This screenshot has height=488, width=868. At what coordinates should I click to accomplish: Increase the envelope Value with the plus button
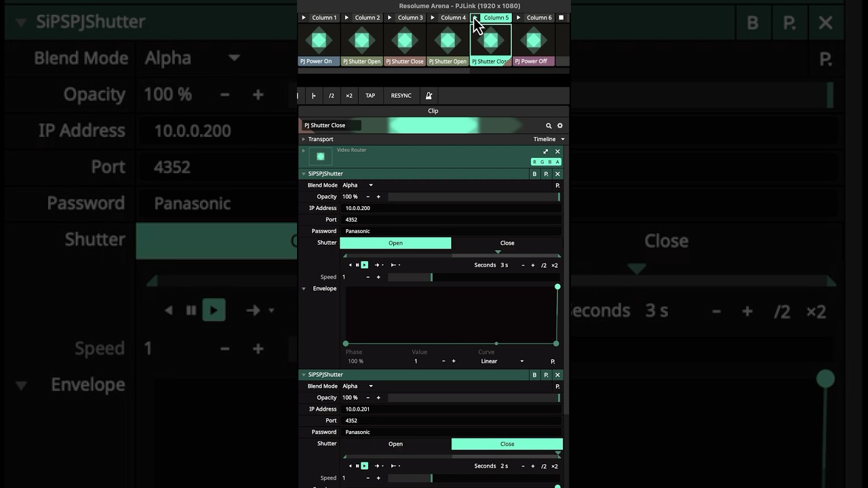[x=453, y=361]
